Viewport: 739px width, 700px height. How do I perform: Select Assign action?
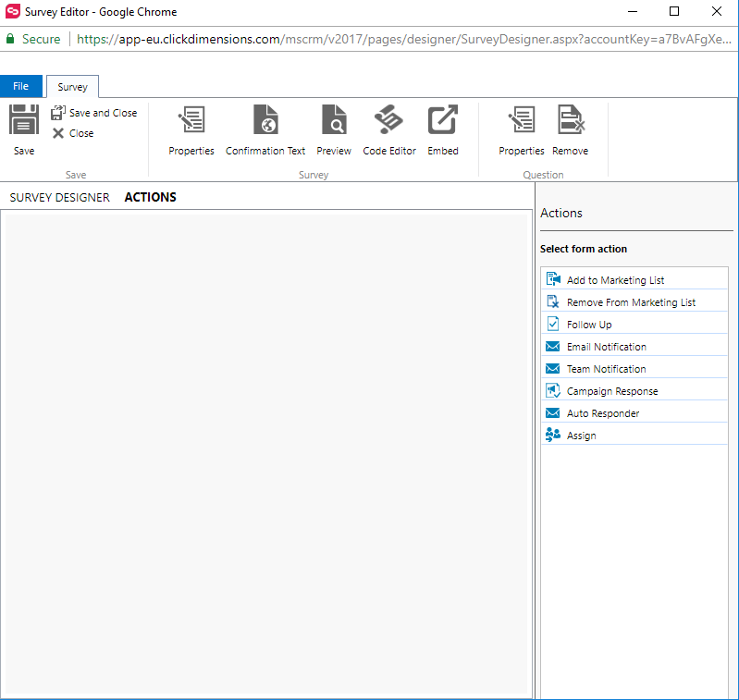click(634, 435)
